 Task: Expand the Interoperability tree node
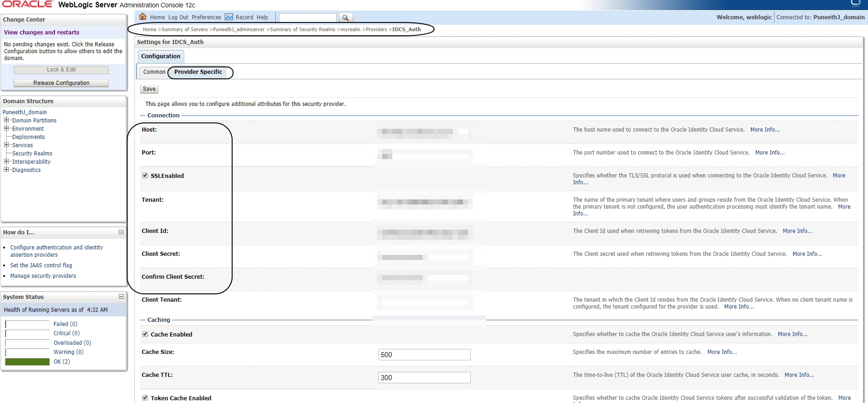tap(6, 161)
